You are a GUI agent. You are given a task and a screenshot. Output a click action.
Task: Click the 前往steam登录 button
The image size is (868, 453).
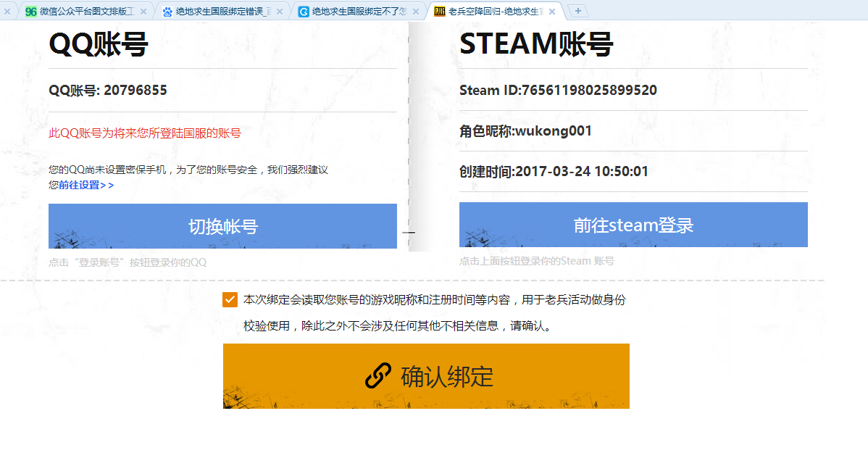(x=633, y=225)
